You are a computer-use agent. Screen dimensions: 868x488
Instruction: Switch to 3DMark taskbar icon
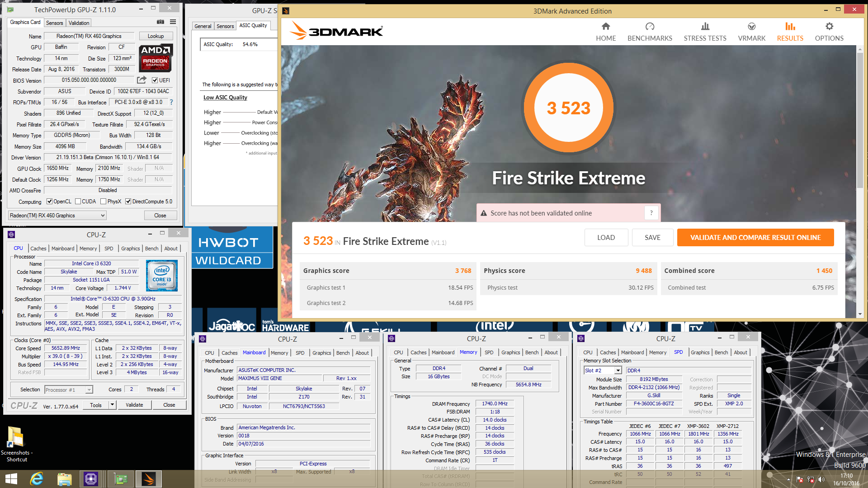149,479
